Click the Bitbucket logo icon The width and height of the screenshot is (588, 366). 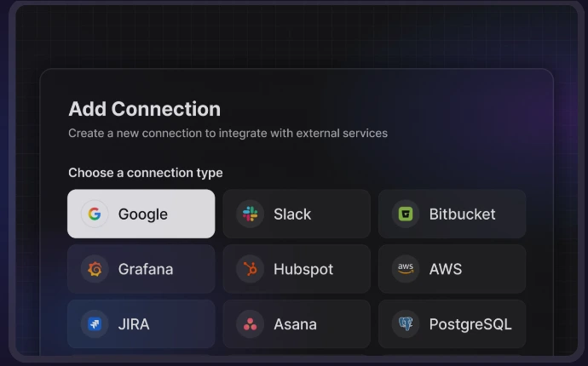pos(406,214)
